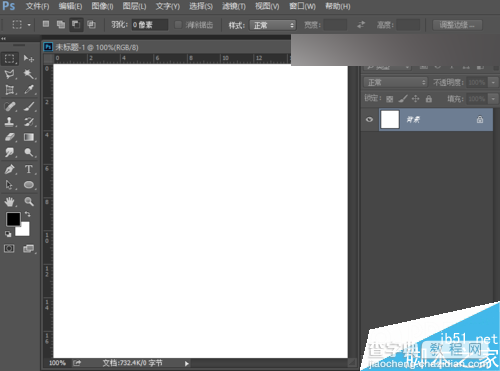Select the Polygonal Lasso tool
Image resolution: width=500 pixels, height=371 pixels.
pyautogui.click(x=9, y=74)
